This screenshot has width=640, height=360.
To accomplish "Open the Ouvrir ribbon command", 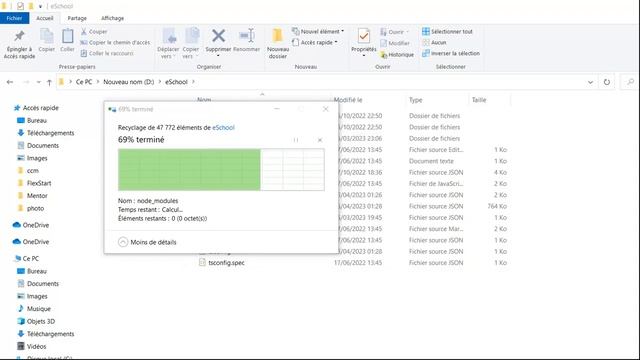I will 394,32.
